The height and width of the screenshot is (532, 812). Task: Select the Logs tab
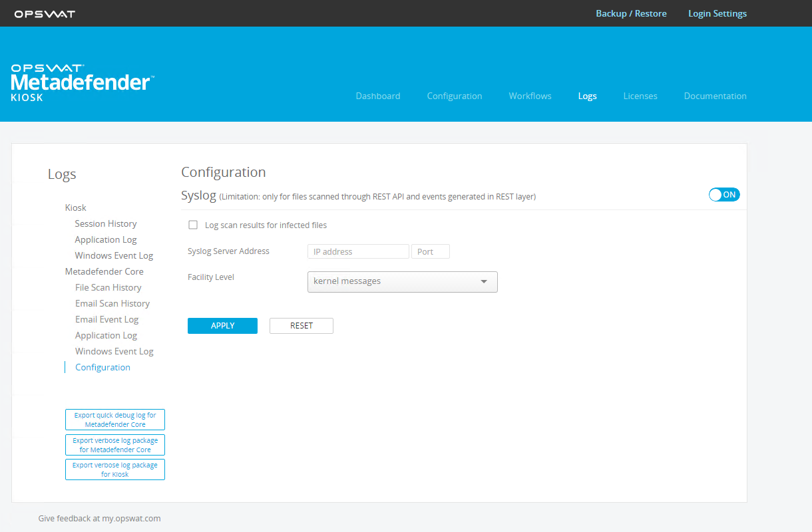(587, 96)
